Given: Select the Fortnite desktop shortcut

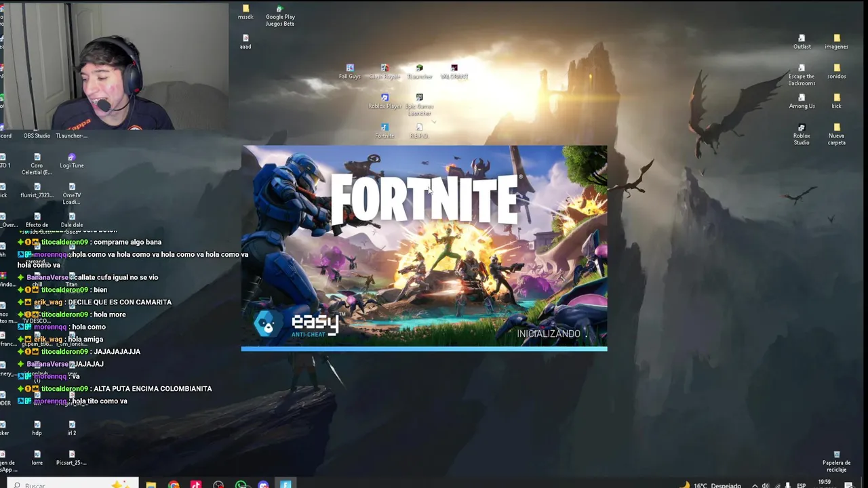Looking at the screenshot, I should coord(384,131).
